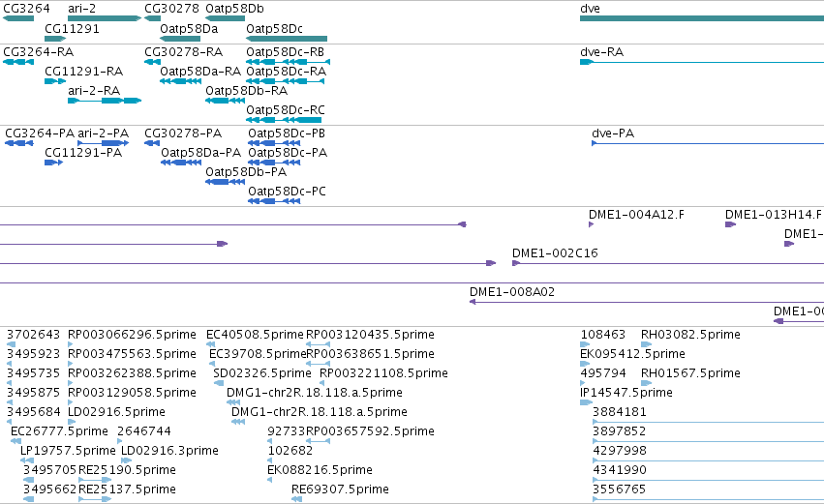Viewport: 824px width, 504px height.
Task: Select the dve gene bar
Action: tap(702, 18)
